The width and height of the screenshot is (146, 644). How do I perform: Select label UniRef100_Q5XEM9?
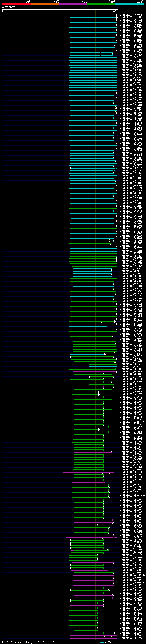(x=131, y=120)
